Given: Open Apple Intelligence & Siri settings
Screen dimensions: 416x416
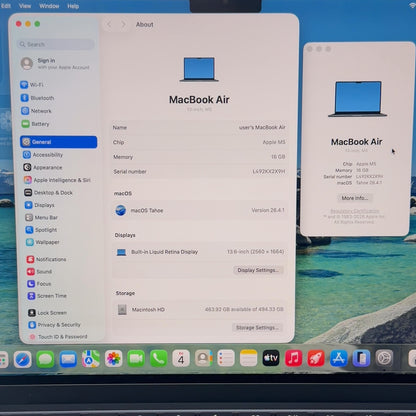Looking at the screenshot, I should point(57,180).
